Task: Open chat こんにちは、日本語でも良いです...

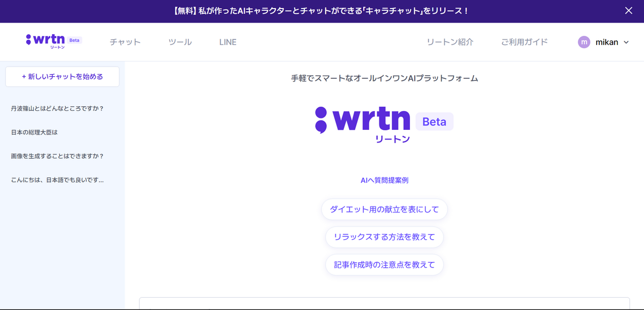Action: 57,180
